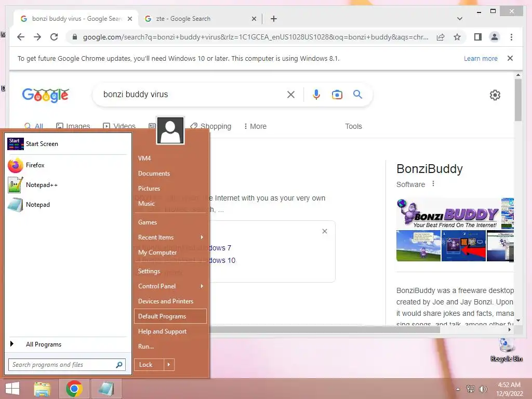Open the More search filters dropdown
The width and height of the screenshot is (532, 399).
(255, 126)
